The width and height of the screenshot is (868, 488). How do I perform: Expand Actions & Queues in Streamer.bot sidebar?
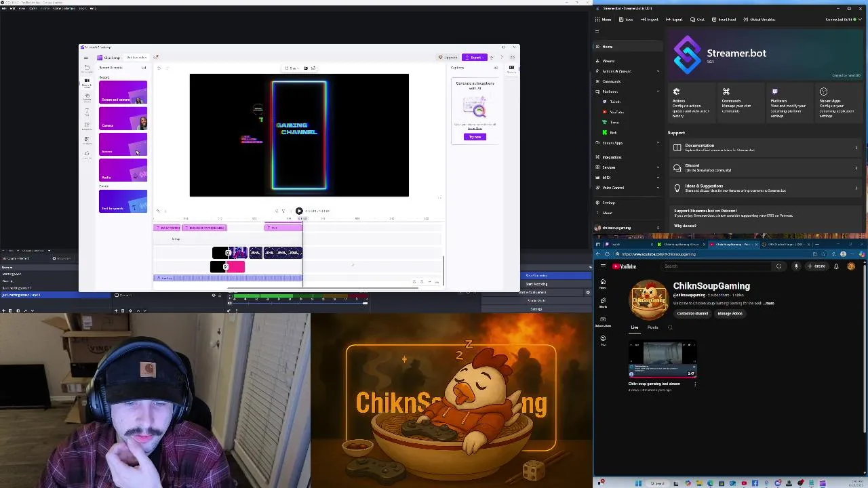tap(627, 71)
